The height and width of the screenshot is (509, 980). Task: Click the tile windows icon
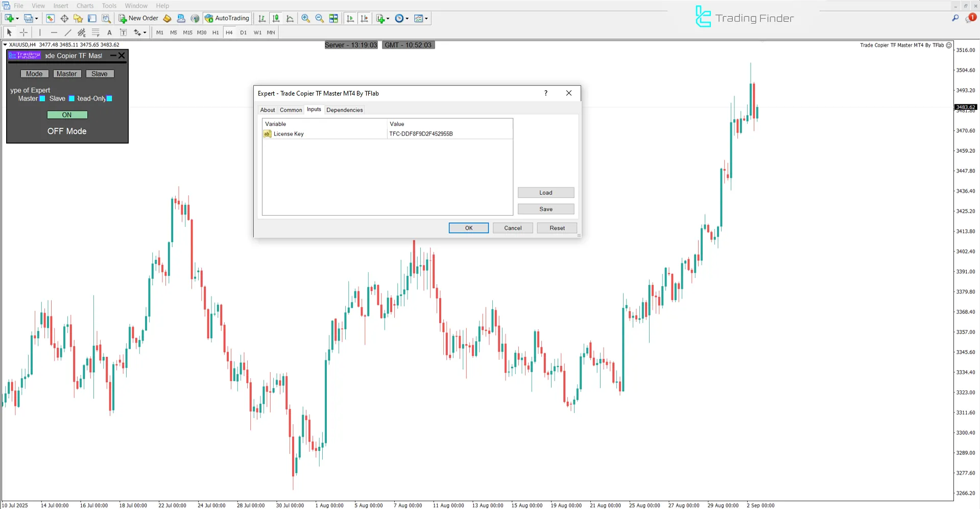click(x=333, y=18)
